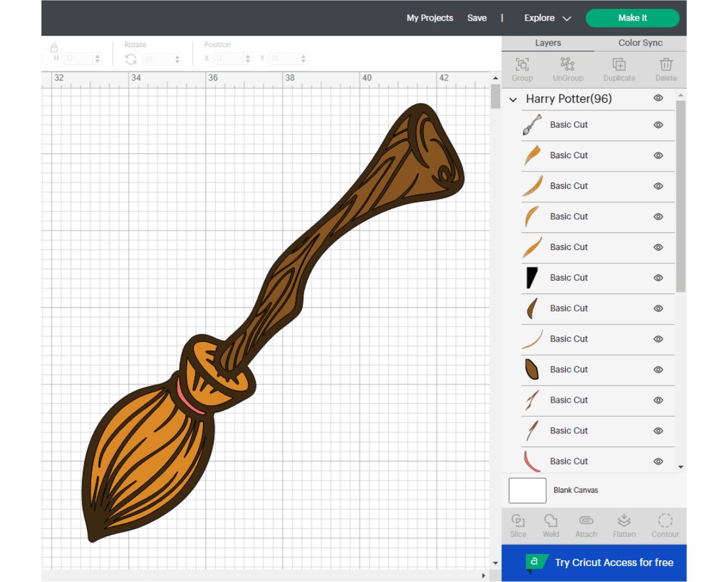Click the Flatten icon

(x=624, y=521)
